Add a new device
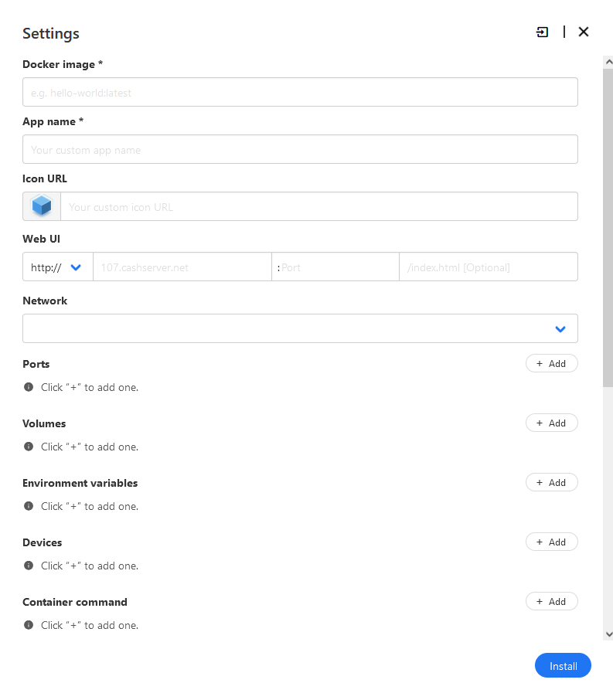The width and height of the screenshot is (613, 700). (x=551, y=542)
